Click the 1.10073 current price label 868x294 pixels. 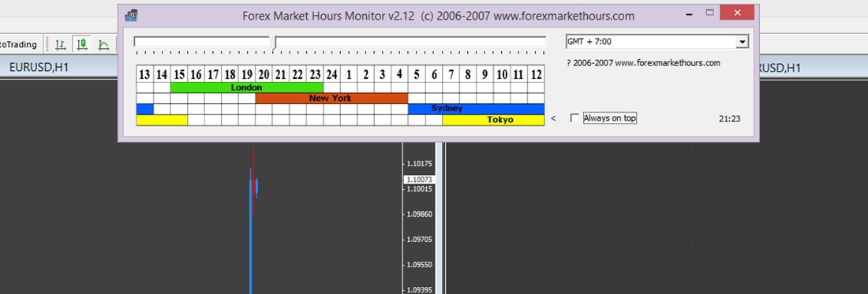click(x=419, y=180)
